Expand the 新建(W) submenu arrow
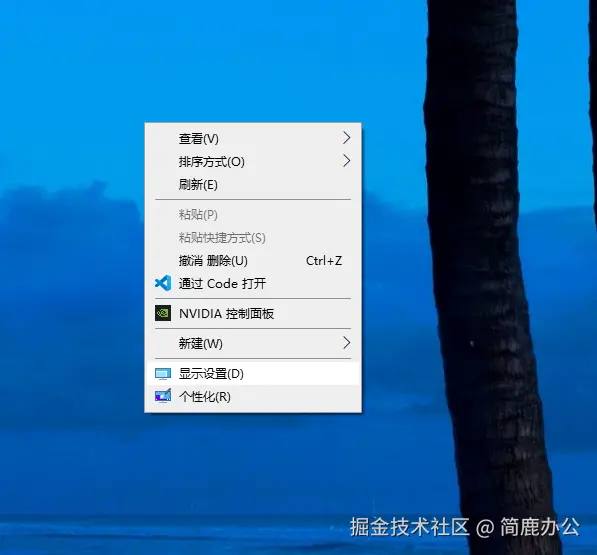 point(346,343)
